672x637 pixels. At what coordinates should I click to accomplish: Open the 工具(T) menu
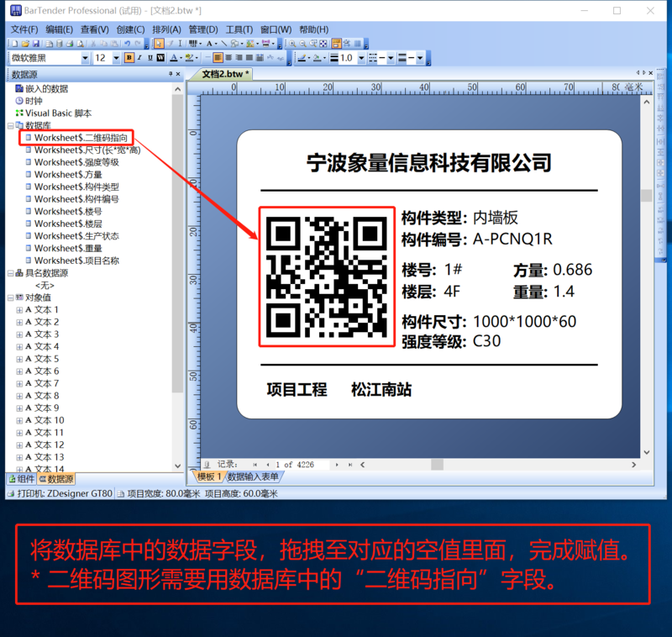coord(239,29)
